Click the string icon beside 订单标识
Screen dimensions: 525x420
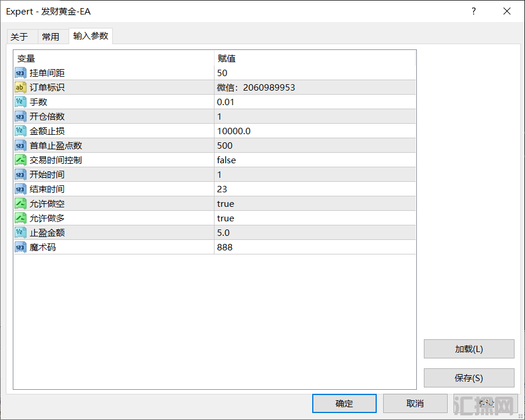(x=20, y=88)
